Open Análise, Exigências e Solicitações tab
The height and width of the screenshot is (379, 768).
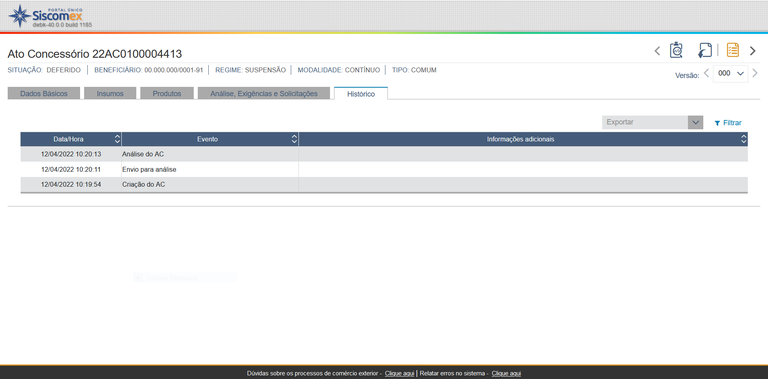pos(264,94)
